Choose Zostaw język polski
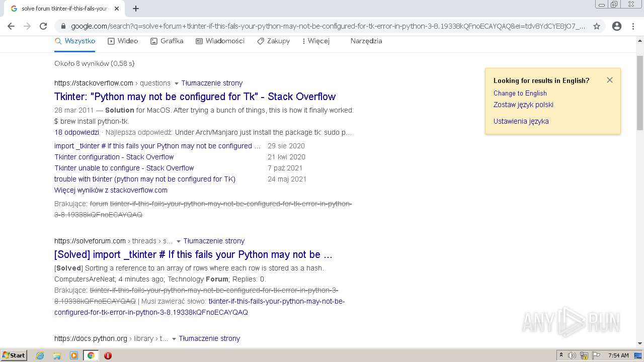Image resolution: width=644 pixels, height=362 pixels. 523,105
